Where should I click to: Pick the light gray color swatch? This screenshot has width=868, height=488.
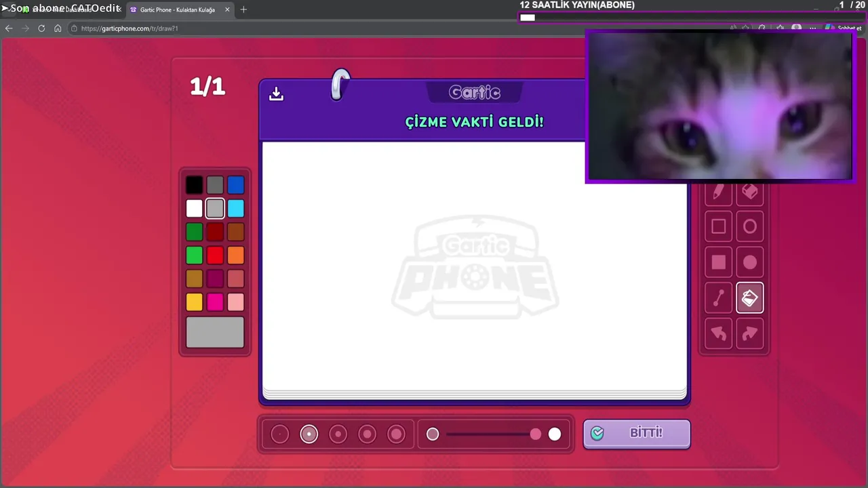point(215,208)
